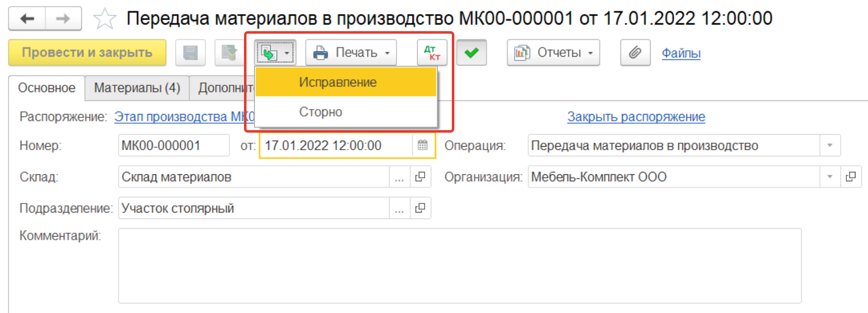This screenshot has width=868, height=313.
Task: Open the Файлы link
Action: 681,53
